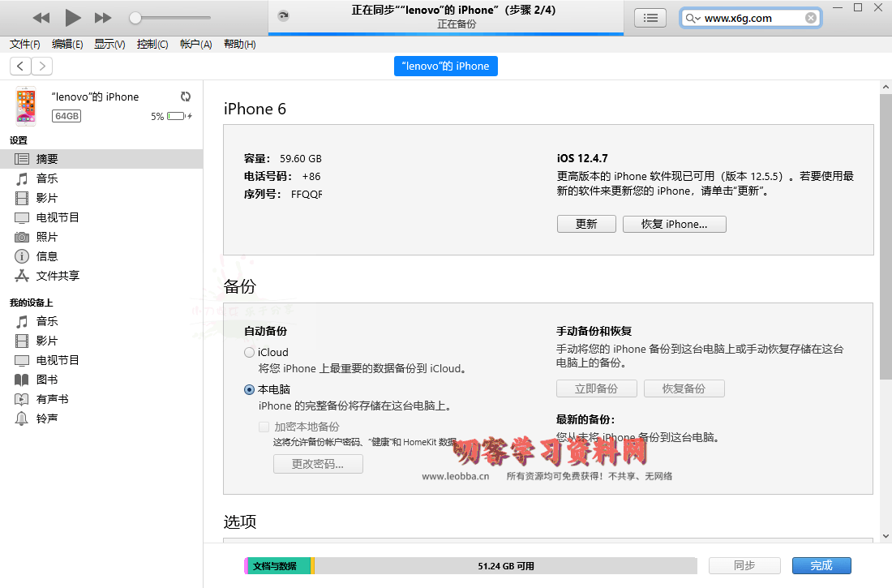Open the 编辑(E) menu
The width and height of the screenshot is (892, 588).
(67, 45)
